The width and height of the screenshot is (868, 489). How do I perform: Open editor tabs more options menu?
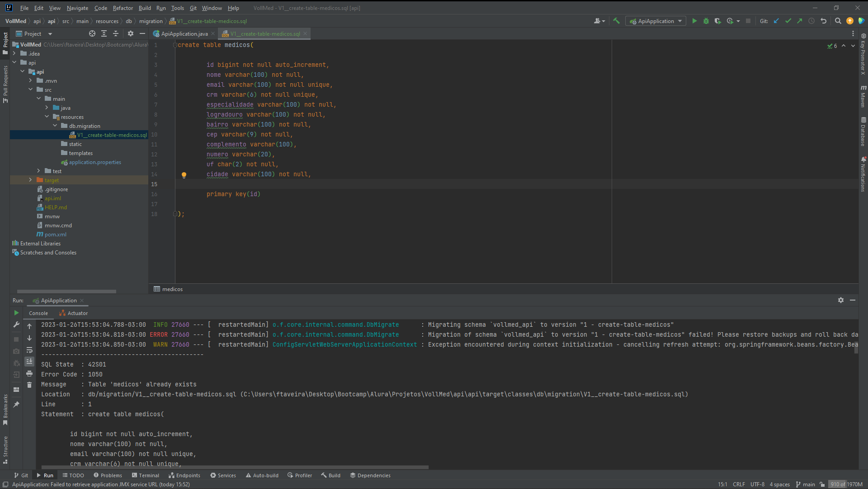853,33
